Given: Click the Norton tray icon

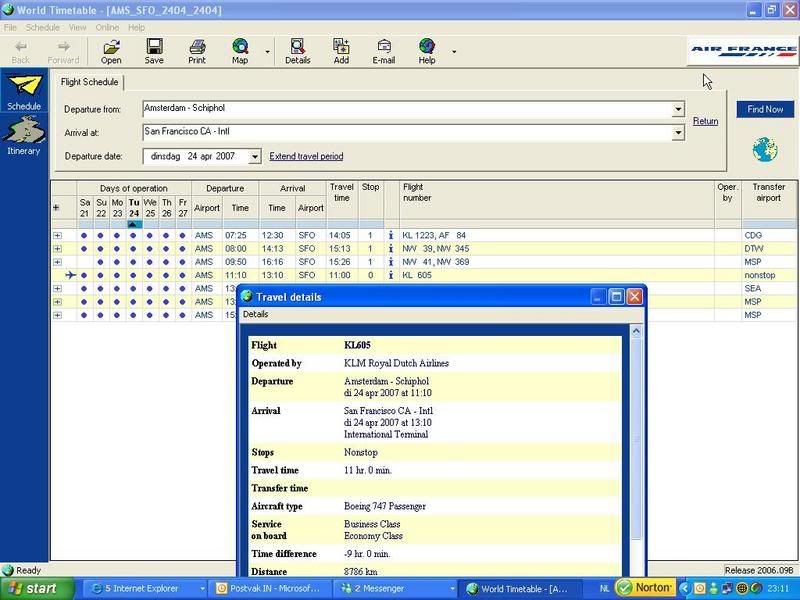Looking at the screenshot, I should point(645,588).
